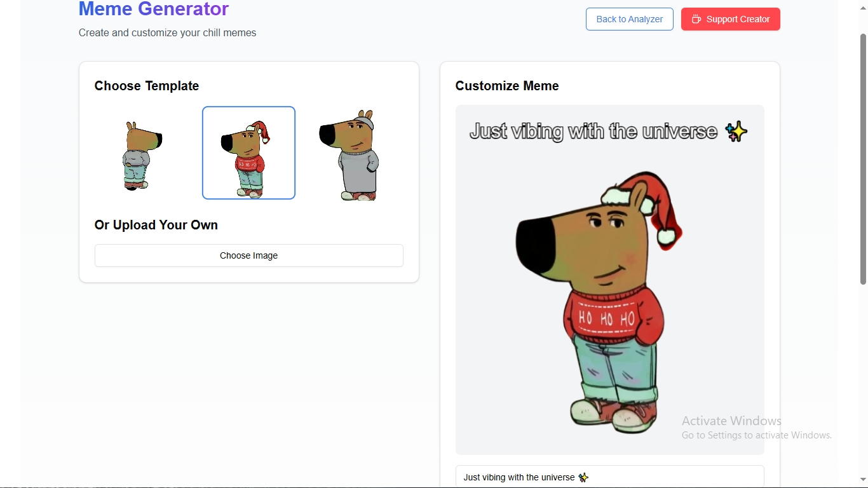Open the Support Creator button
868x488 pixels.
point(731,19)
